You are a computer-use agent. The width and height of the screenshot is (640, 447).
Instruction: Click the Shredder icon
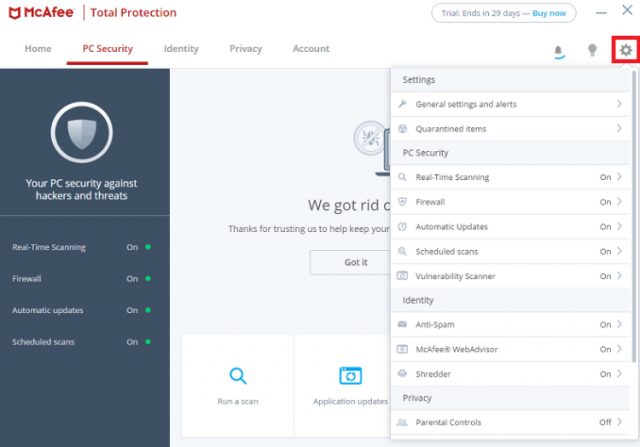[x=402, y=374]
